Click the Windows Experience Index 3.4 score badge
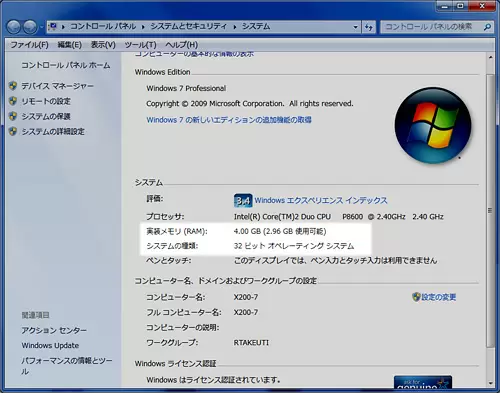 click(243, 200)
